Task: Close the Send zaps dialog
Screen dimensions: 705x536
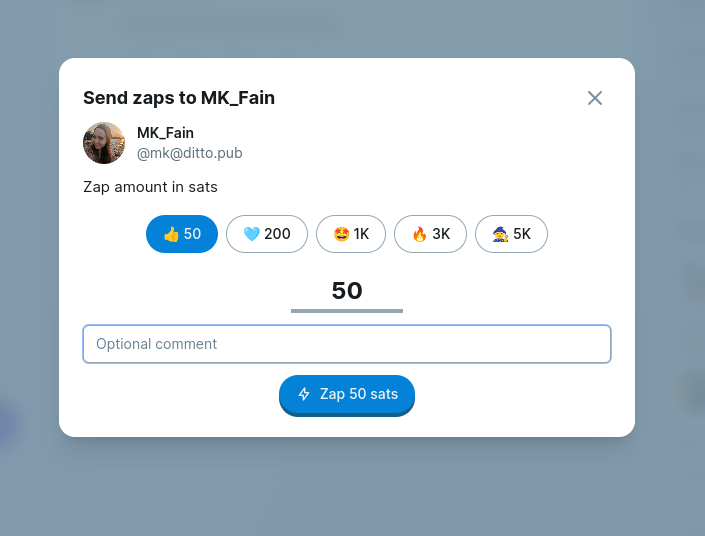Action: click(595, 98)
